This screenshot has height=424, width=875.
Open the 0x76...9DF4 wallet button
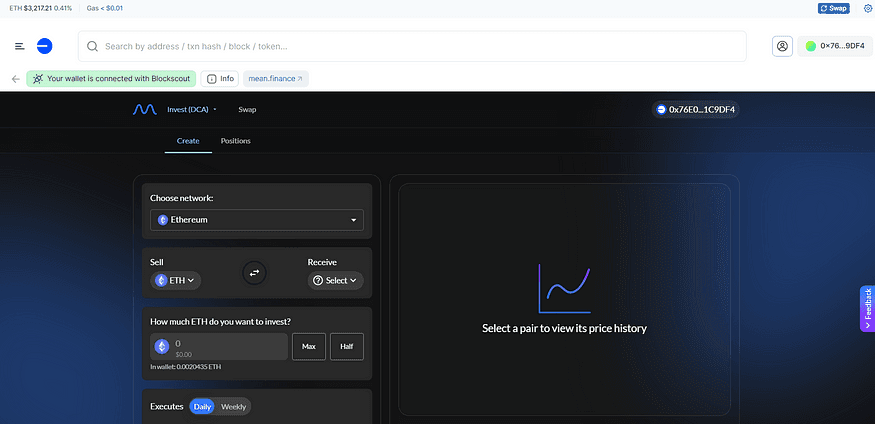click(835, 46)
